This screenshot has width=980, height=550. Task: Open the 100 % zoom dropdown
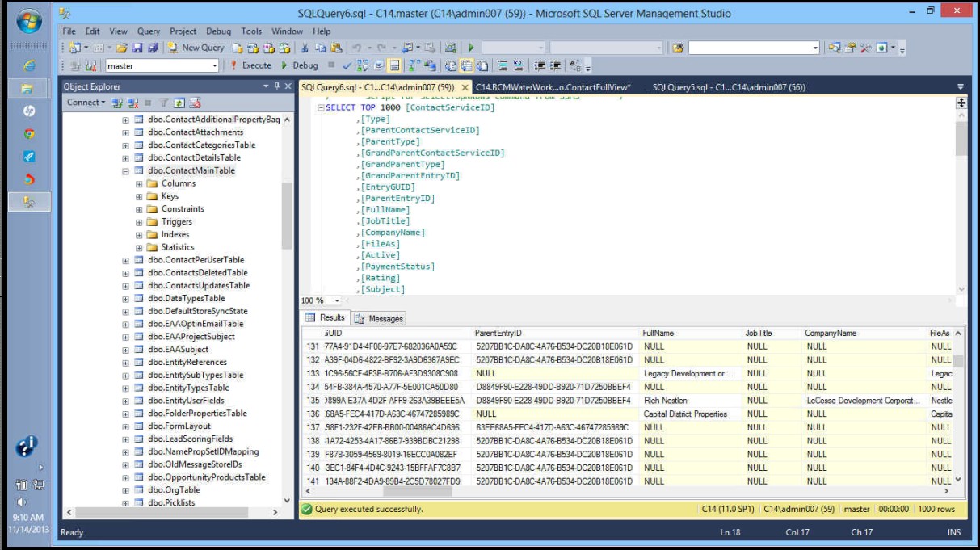coord(337,300)
